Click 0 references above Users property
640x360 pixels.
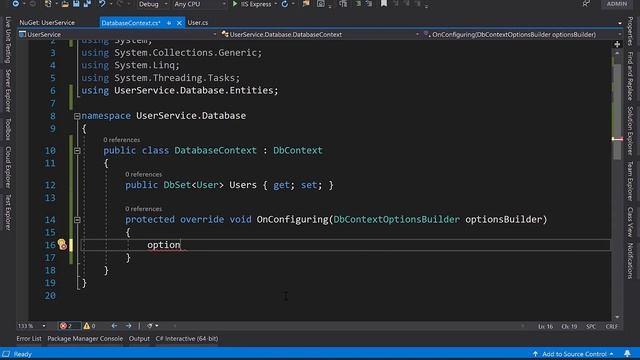143,174
